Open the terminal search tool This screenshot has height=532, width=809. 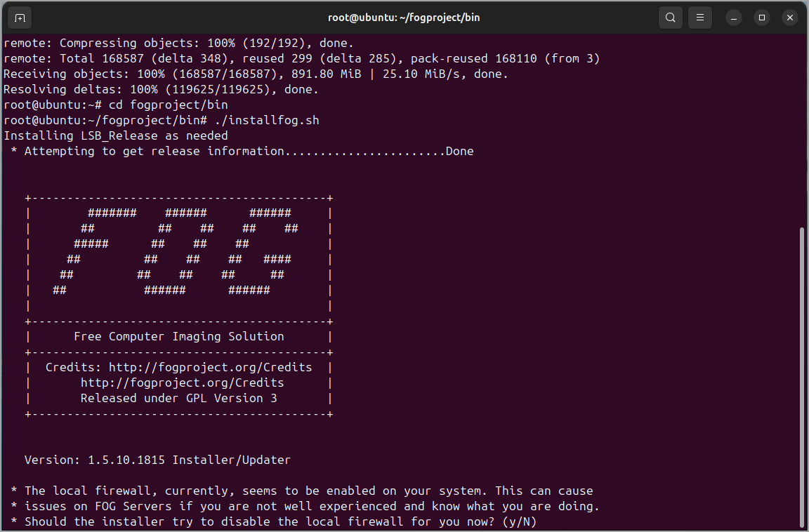coord(670,18)
